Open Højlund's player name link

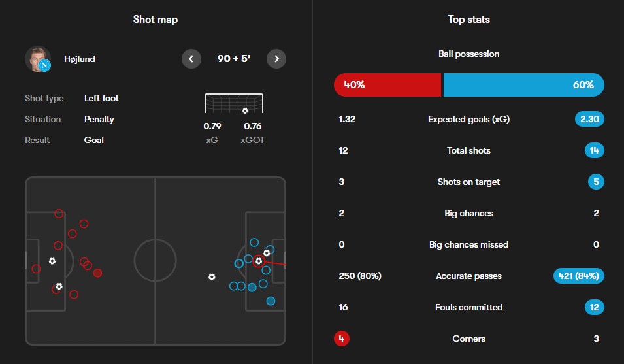tap(80, 59)
